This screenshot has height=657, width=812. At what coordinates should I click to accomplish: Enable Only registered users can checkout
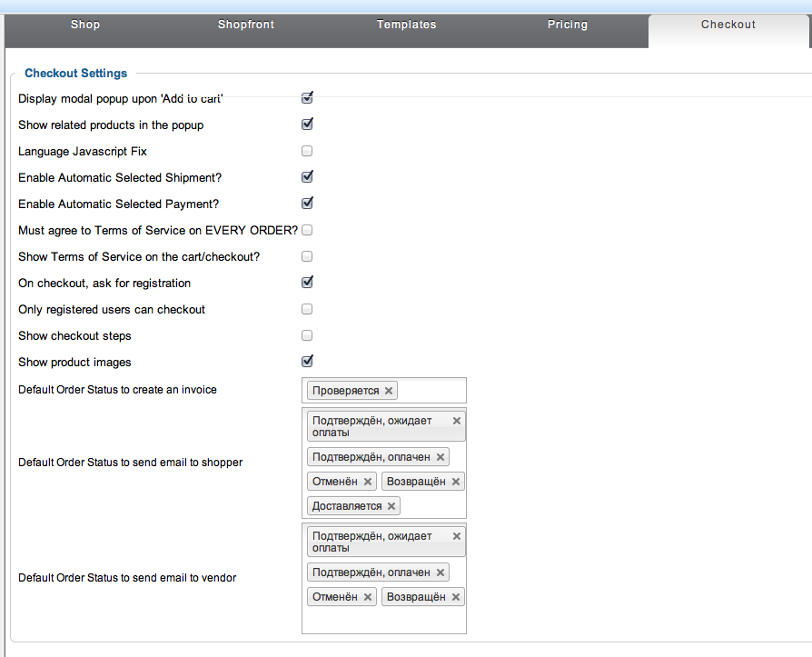tap(307, 309)
